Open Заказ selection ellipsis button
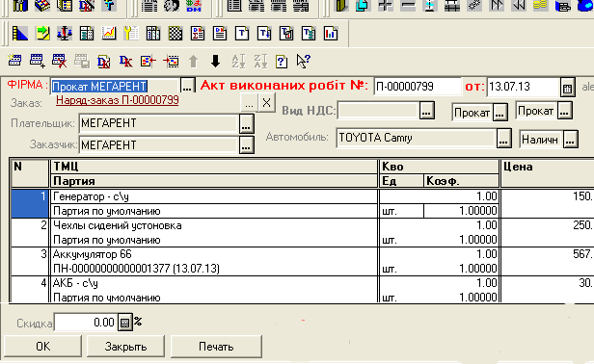The width and height of the screenshot is (594, 364). point(249,102)
